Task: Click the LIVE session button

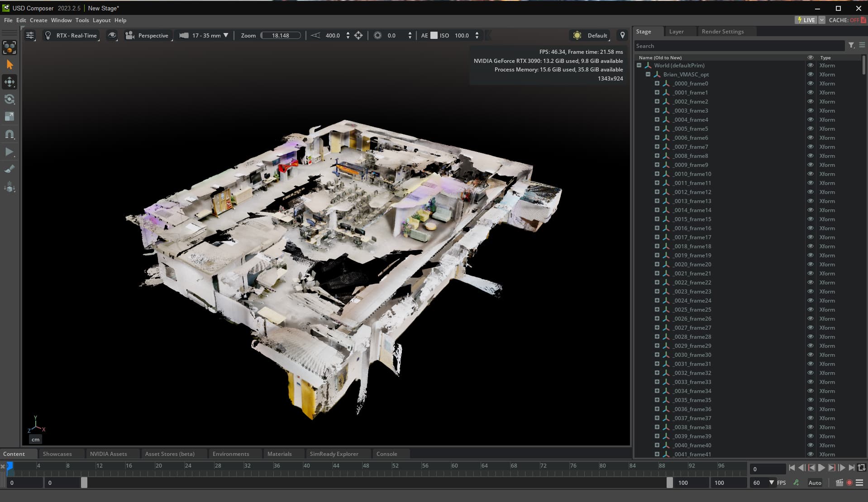Action: tap(806, 20)
